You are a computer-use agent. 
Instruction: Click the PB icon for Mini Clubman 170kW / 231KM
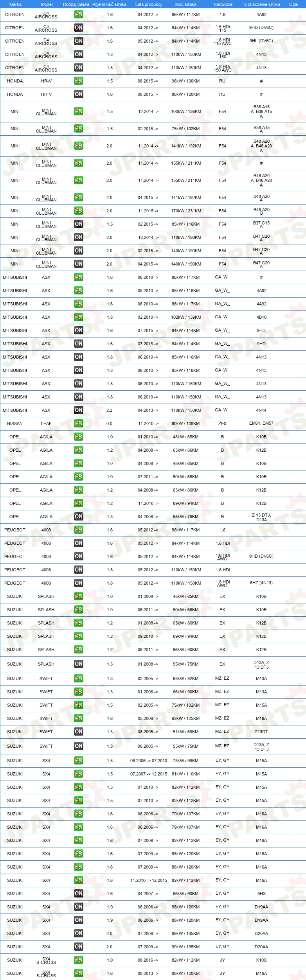78,211
